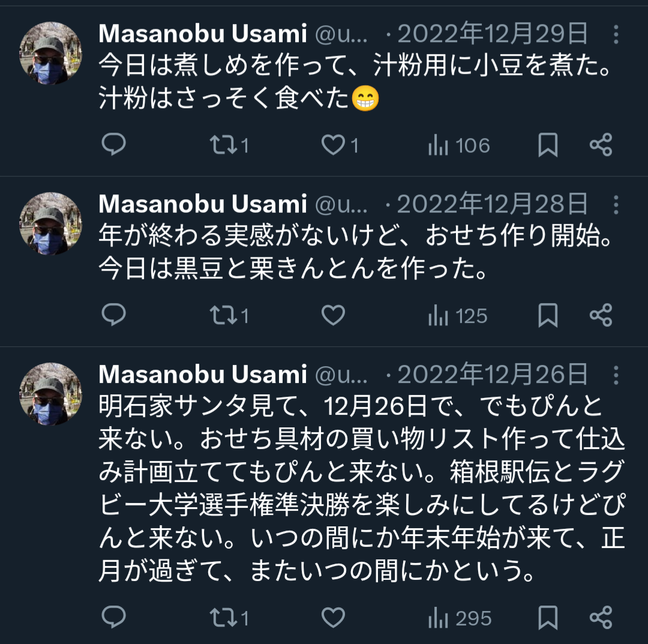
Task: View analytics showing 125 views
Action: (x=458, y=315)
